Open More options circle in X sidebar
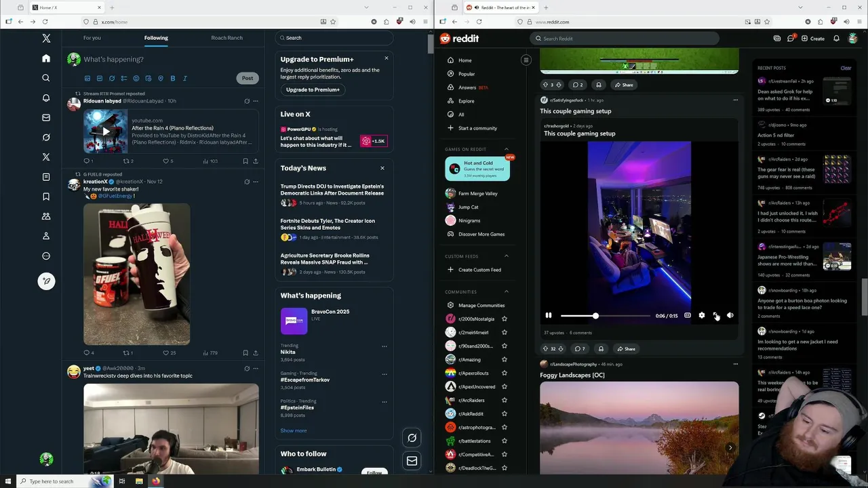 coord(46,256)
